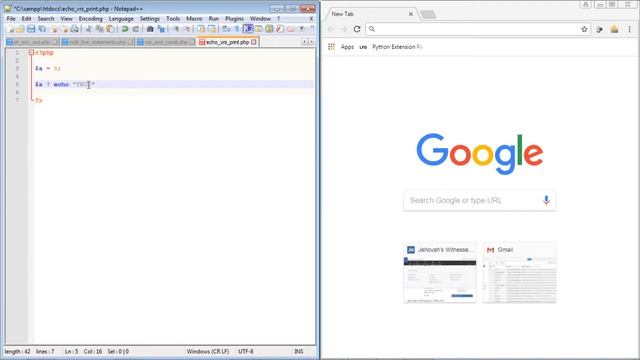The image size is (640, 360).
Task: Click the Search Google or type URL box
Action: pyautogui.click(x=480, y=200)
